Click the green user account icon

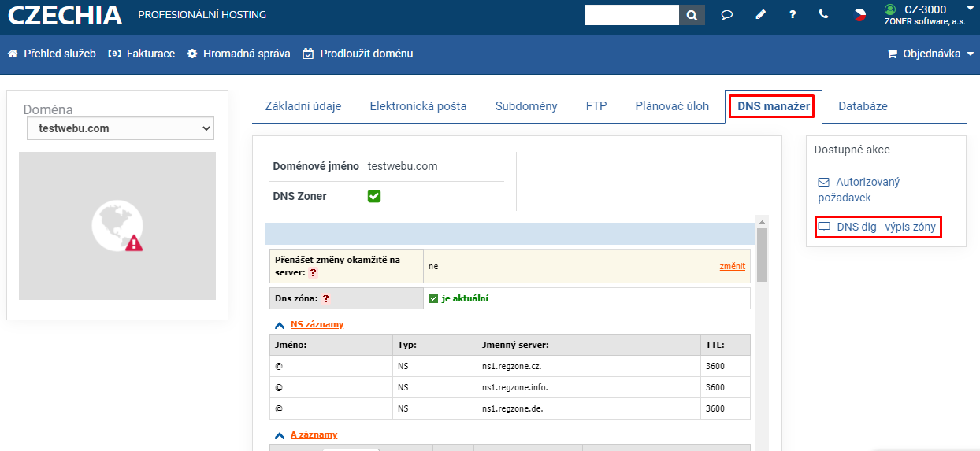click(890, 9)
